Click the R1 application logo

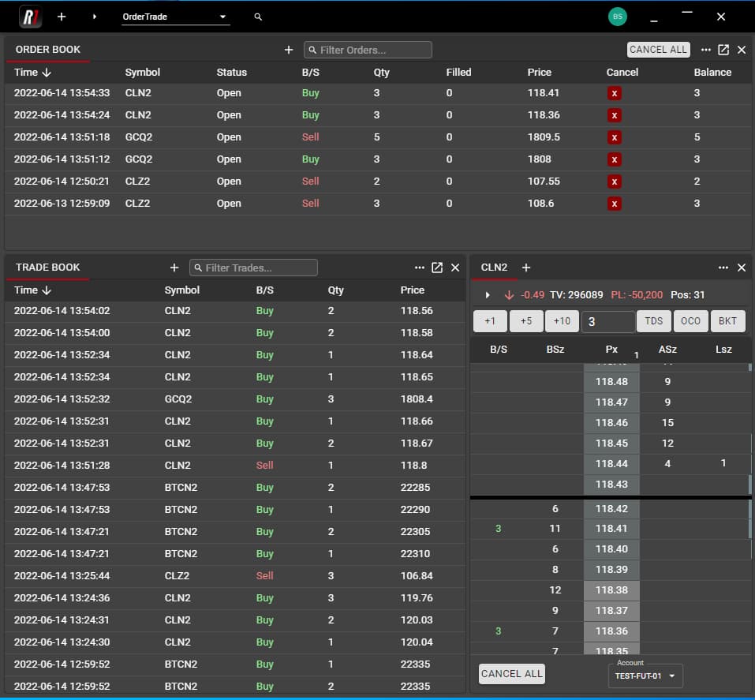30,17
